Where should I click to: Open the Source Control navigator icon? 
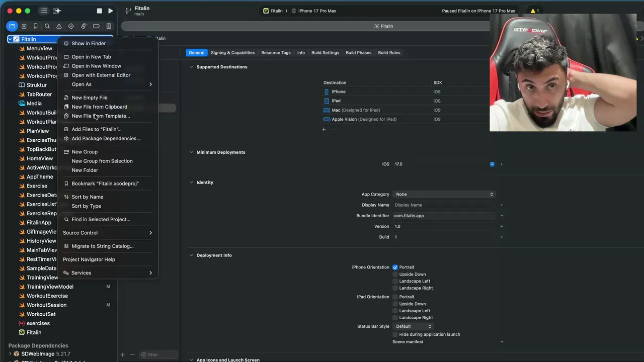24,26
